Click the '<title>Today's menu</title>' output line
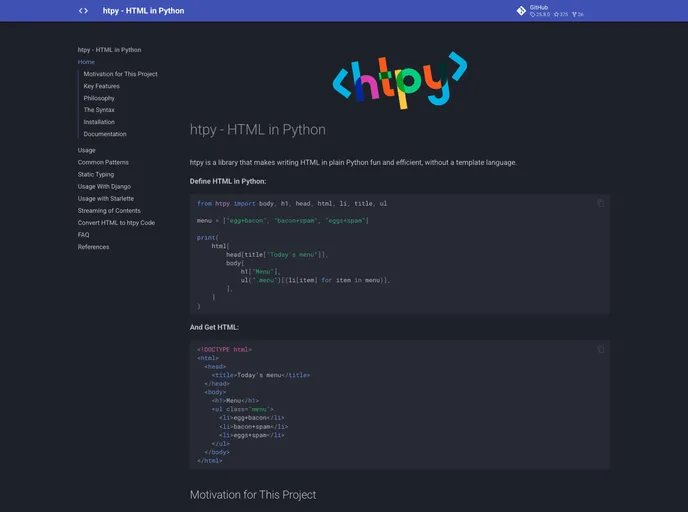 click(261, 375)
